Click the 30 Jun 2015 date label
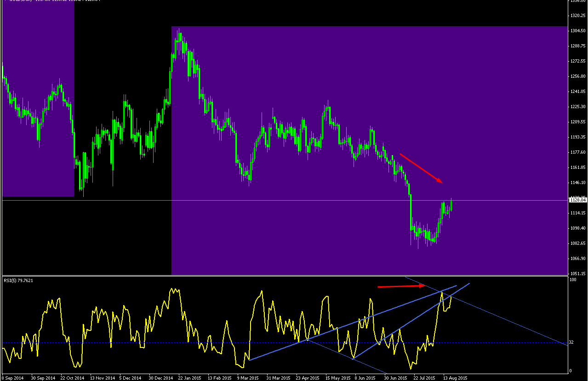The height and width of the screenshot is (381, 588). 396,378
